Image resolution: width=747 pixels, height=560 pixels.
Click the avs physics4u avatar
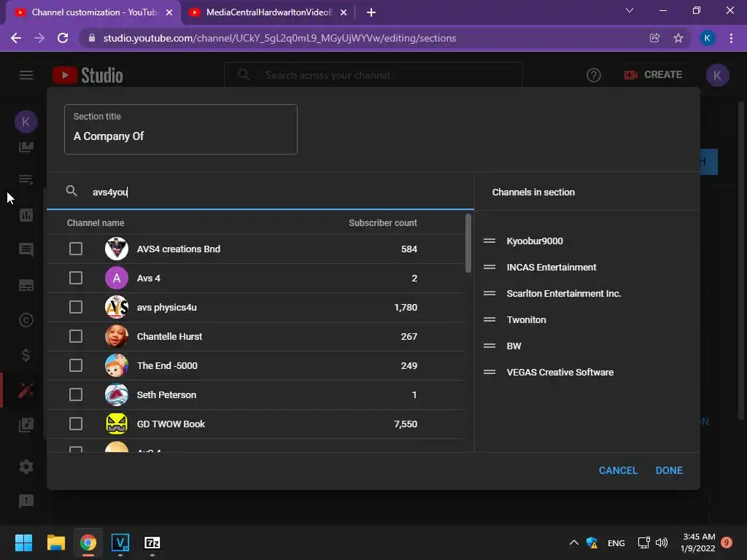click(x=117, y=307)
